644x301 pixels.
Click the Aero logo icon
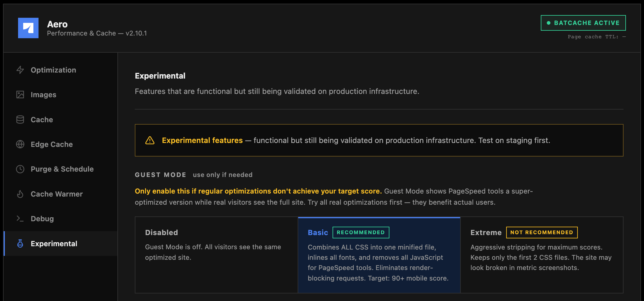(x=28, y=28)
